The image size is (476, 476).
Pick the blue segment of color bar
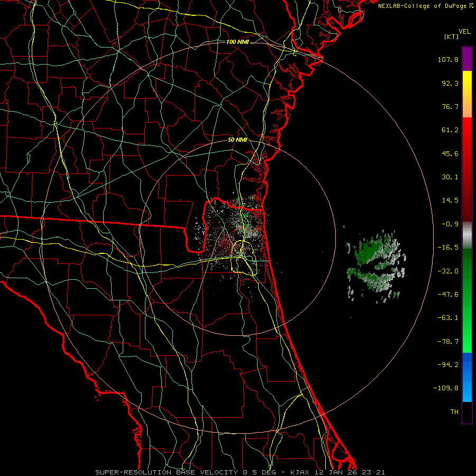coord(467,377)
